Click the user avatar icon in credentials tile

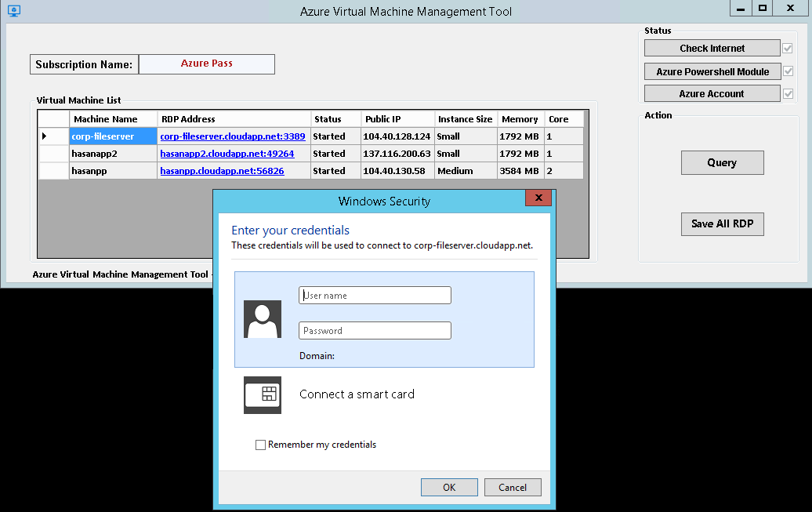tap(263, 319)
